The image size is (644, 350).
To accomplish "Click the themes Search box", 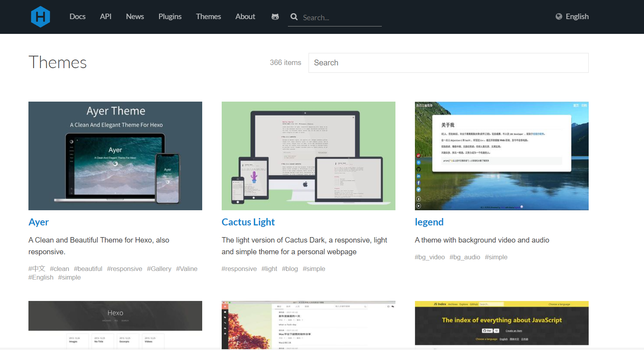I will (x=448, y=63).
